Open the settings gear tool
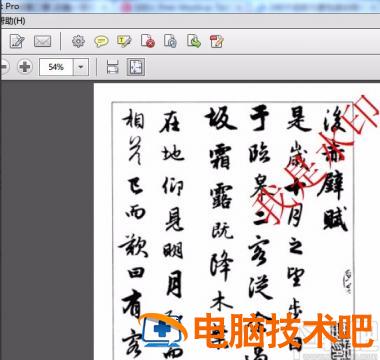This screenshot has height=360, width=380. coord(78,41)
